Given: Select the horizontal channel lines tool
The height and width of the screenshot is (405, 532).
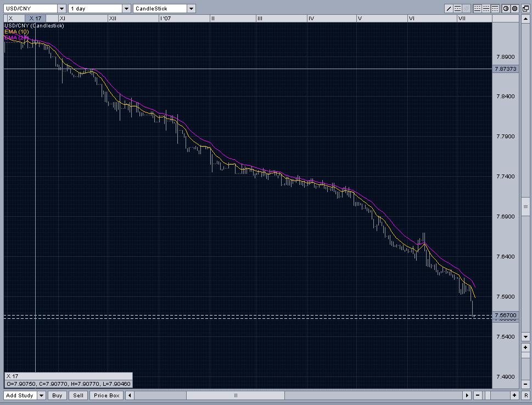Looking at the screenshot, I should [x=457, y=8].
